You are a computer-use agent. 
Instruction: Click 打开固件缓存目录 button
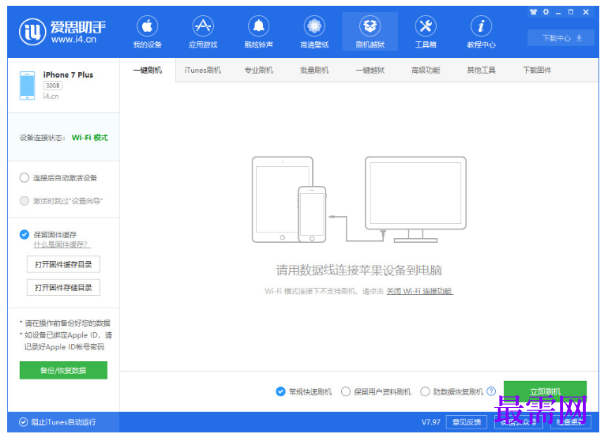(x=63, y=264)
